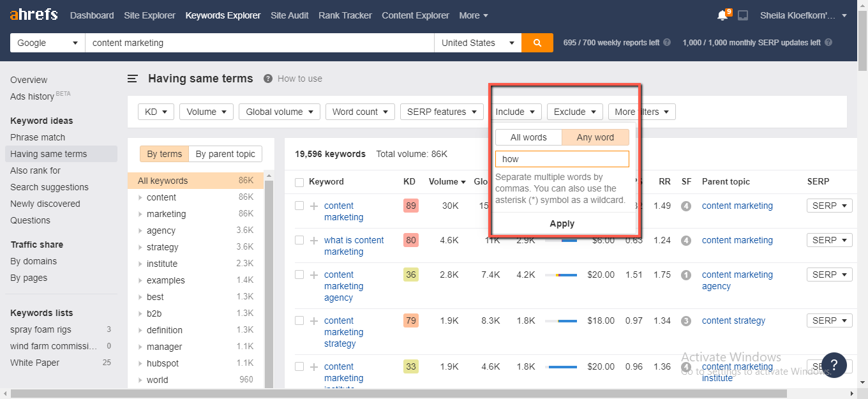Select all keywords with header checkbox
Image resolution: width=868 pixels, height=399 pixels.
(299, 183)
